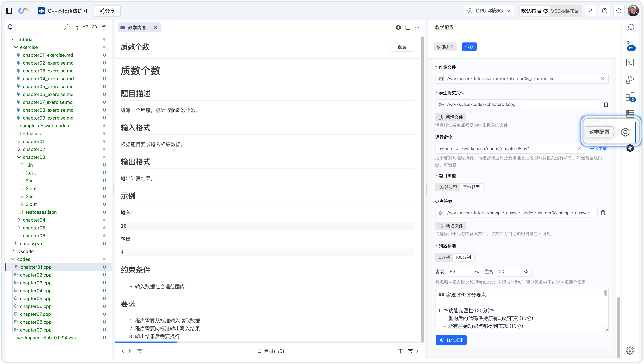
Task: Click the 客观 percentage field
Action: 464,272
